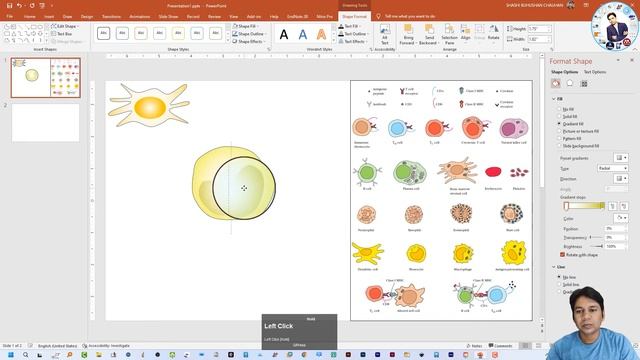The image size is (640, 360).
Task: Apply the last visible Abc shape style preset
Action: pyautogui.click(x=216, y=33)
